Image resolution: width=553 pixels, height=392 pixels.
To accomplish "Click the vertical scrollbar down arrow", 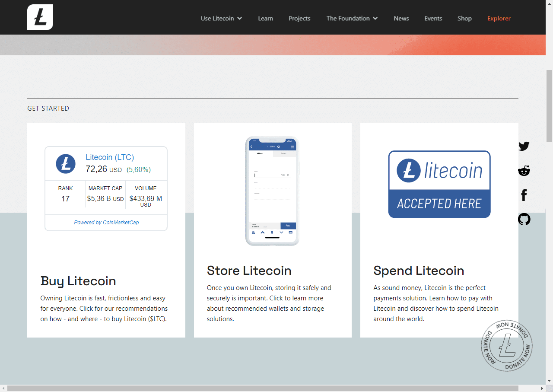I will (x=549, y=381).
